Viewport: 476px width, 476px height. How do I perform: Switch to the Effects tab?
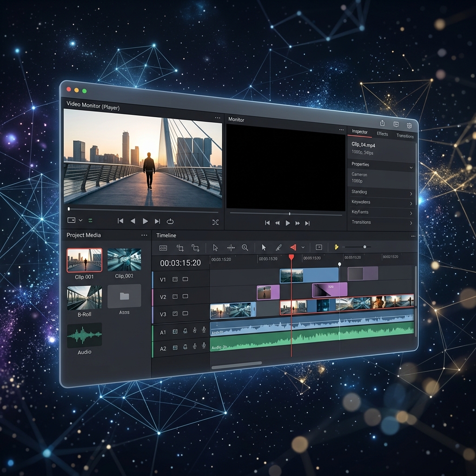click(x=382, y=134)
